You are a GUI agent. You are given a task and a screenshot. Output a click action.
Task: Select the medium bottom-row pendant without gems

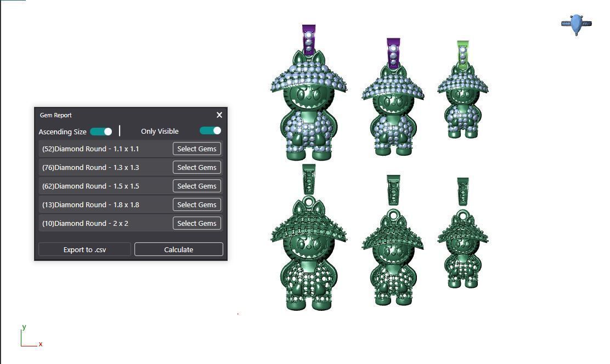click(x=393, y=257)
